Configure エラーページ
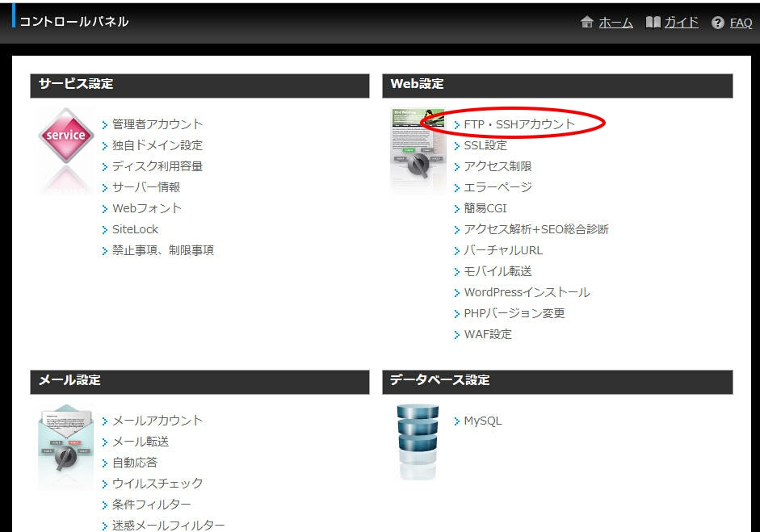760x532 pixels. pos(498,187)
